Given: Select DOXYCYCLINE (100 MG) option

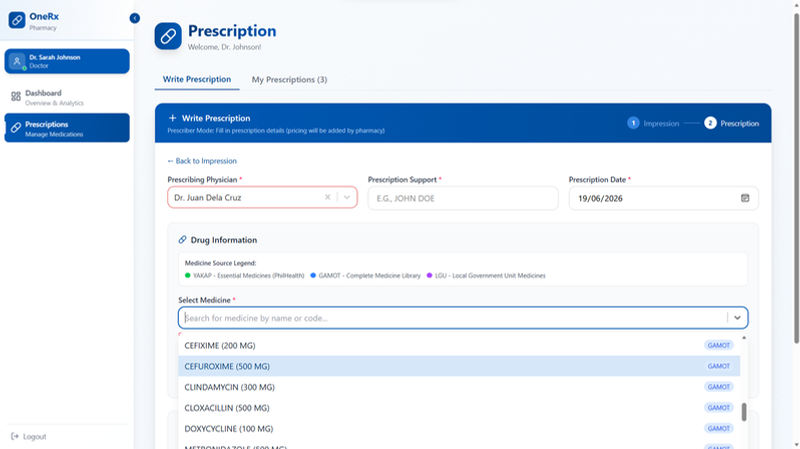Looking at the screenshot, I should 459,429.
